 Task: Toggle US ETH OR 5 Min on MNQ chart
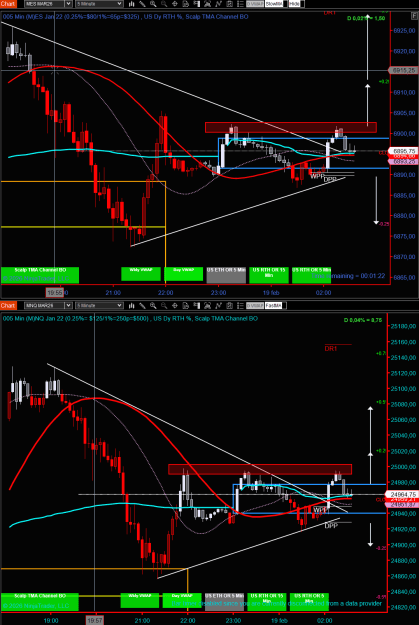224,601
